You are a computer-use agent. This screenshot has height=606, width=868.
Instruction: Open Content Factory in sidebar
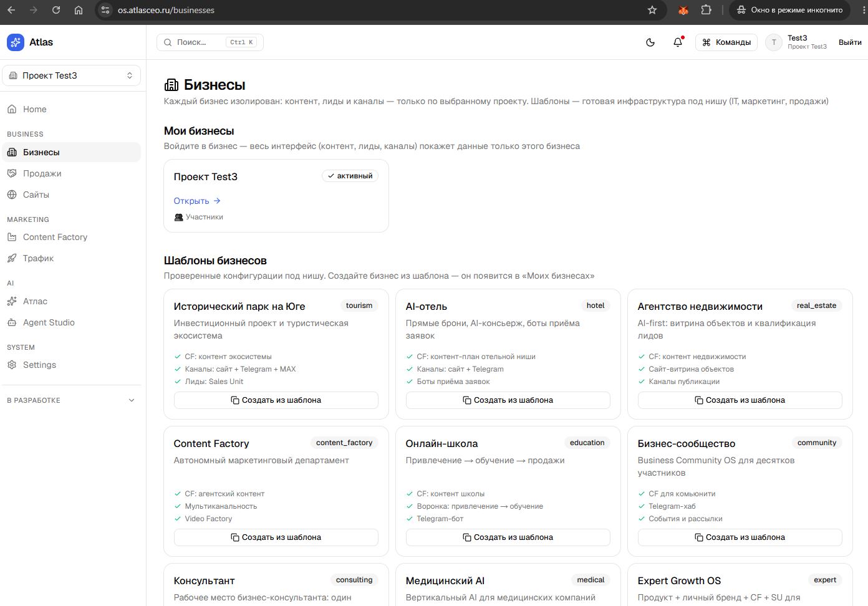point(72,237)
